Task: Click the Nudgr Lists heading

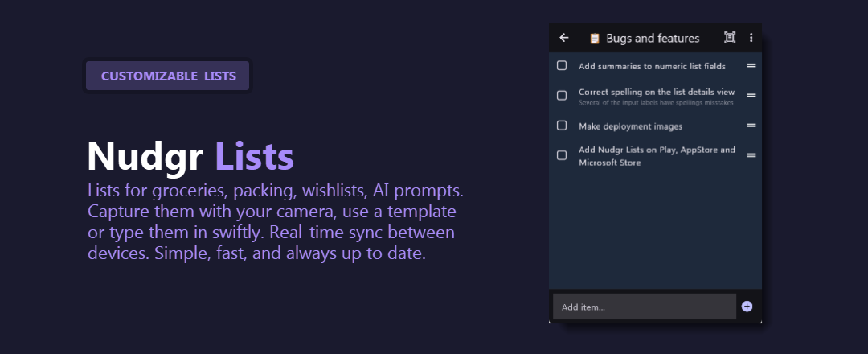Action: coord(190,157)
